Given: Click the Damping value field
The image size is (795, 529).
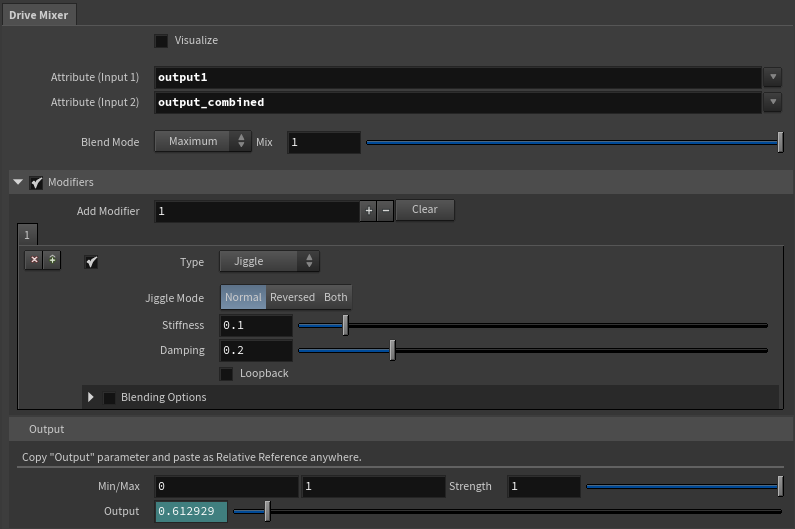Looking at the screenshot, I should tap(256, 350).
